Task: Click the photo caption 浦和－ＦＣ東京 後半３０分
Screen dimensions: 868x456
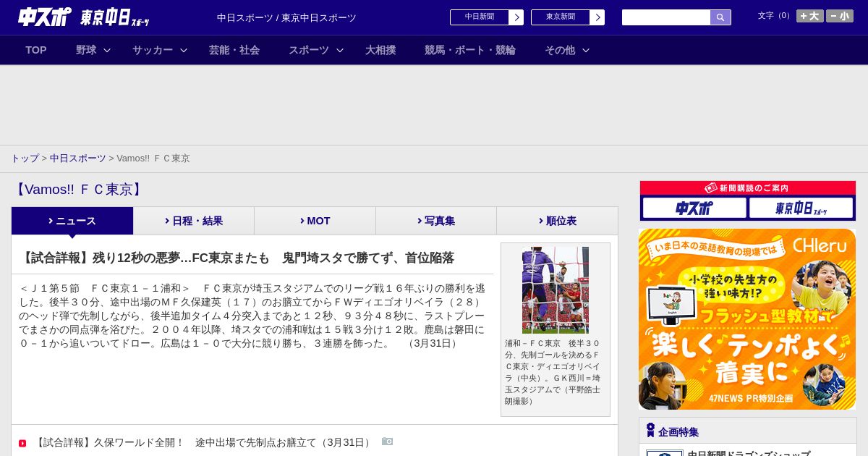Action: tap(553, 372)
